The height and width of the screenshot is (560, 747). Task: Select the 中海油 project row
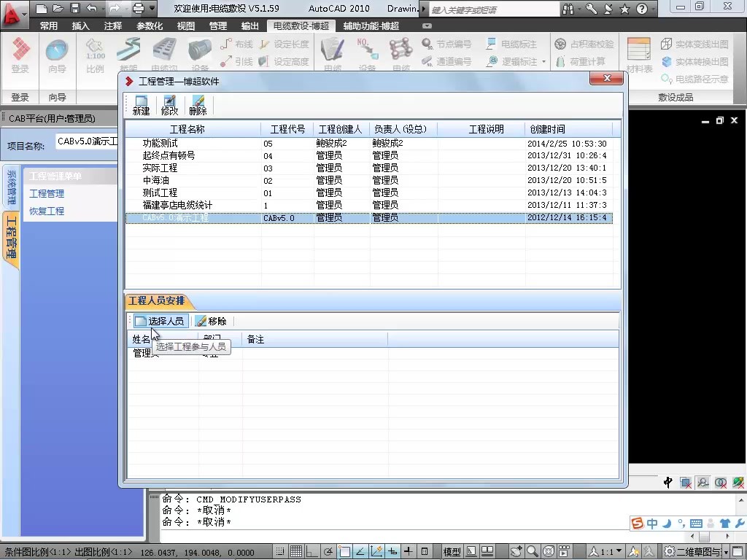369,181
